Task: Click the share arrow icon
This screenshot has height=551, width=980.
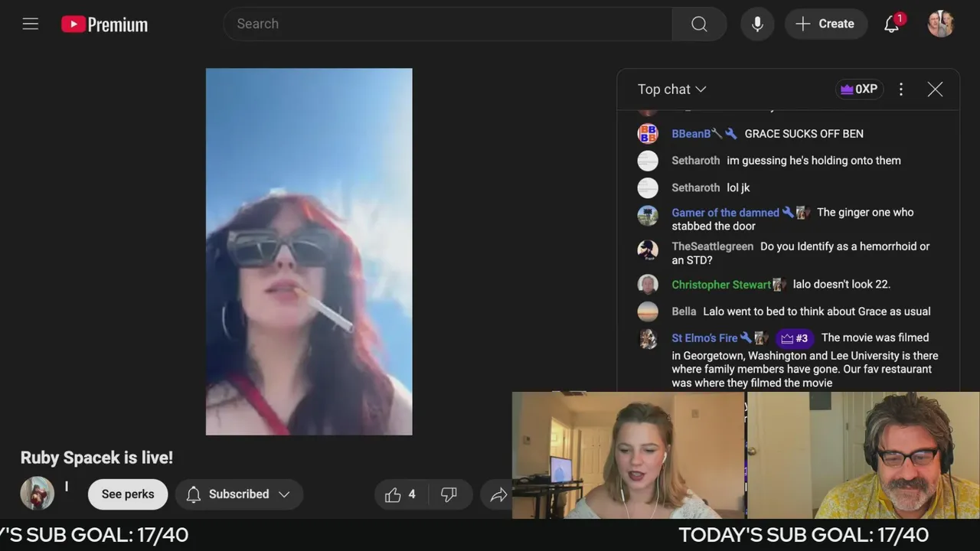Action: [499, 495]
